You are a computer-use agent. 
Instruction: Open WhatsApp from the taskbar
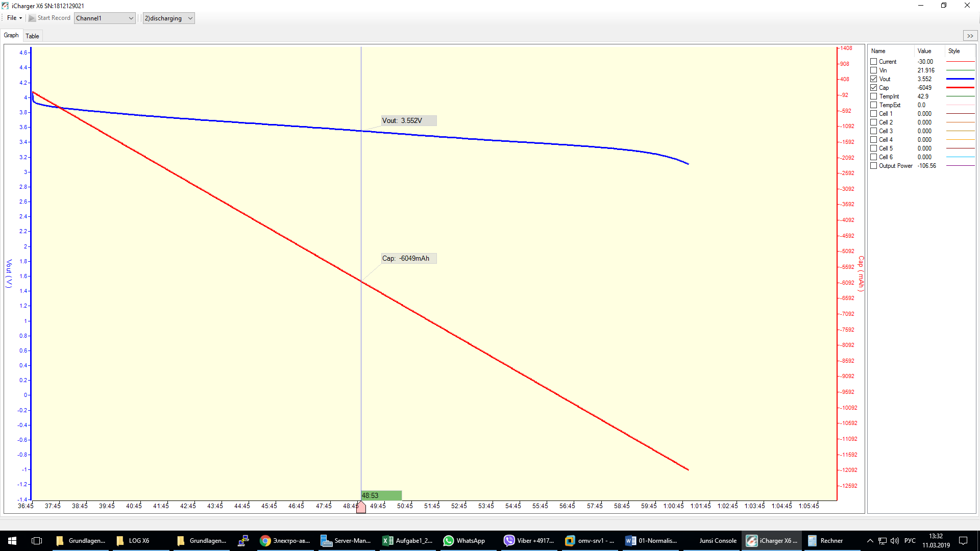point(449,541)
